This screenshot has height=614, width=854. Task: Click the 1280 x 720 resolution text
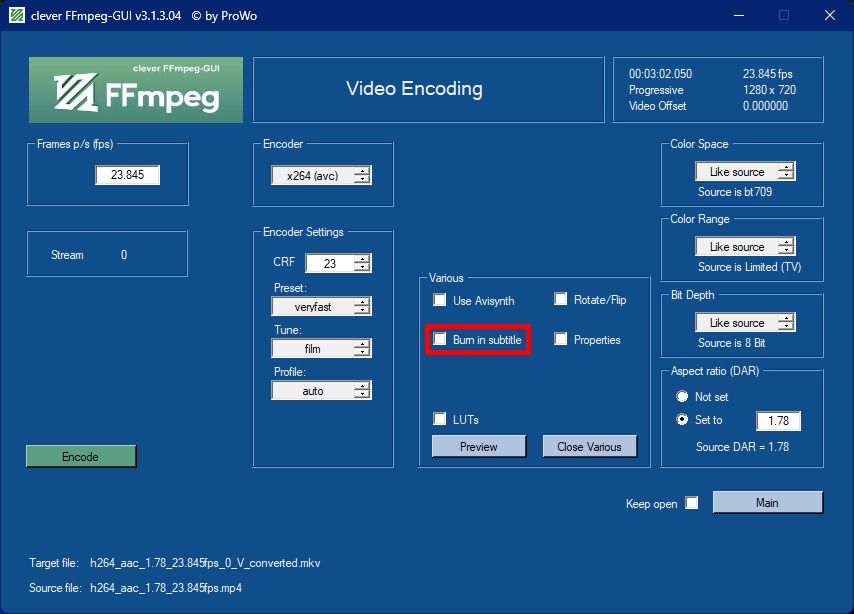(x=769, y=90)
